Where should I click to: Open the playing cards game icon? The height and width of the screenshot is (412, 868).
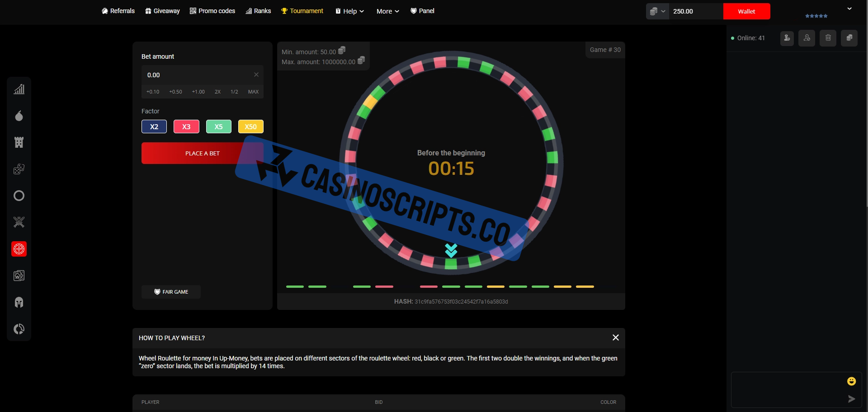[19, 276]
